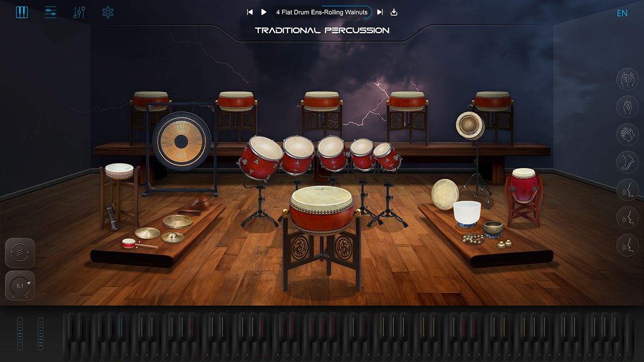644x362 pixels.
Task: Click the download preset icon
Action: pyautogui.click(x=394, y=12)
